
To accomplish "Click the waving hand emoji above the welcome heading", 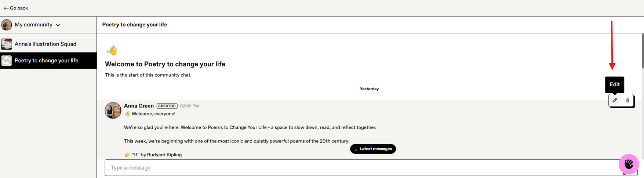I will [112, 50].
